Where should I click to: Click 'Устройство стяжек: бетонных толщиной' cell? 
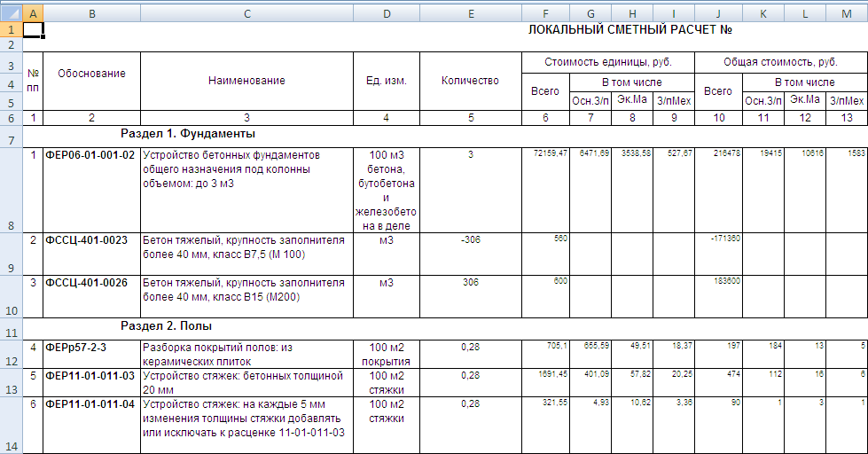[x=246, y=382]
